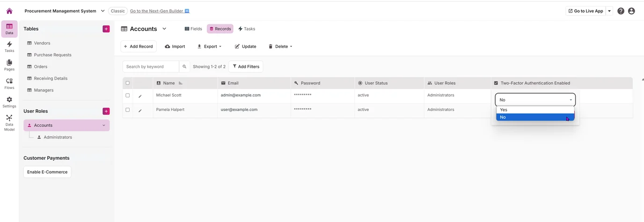Add a new table with plus button
This screenshot has height=222, width=644.
coord(106,29)
